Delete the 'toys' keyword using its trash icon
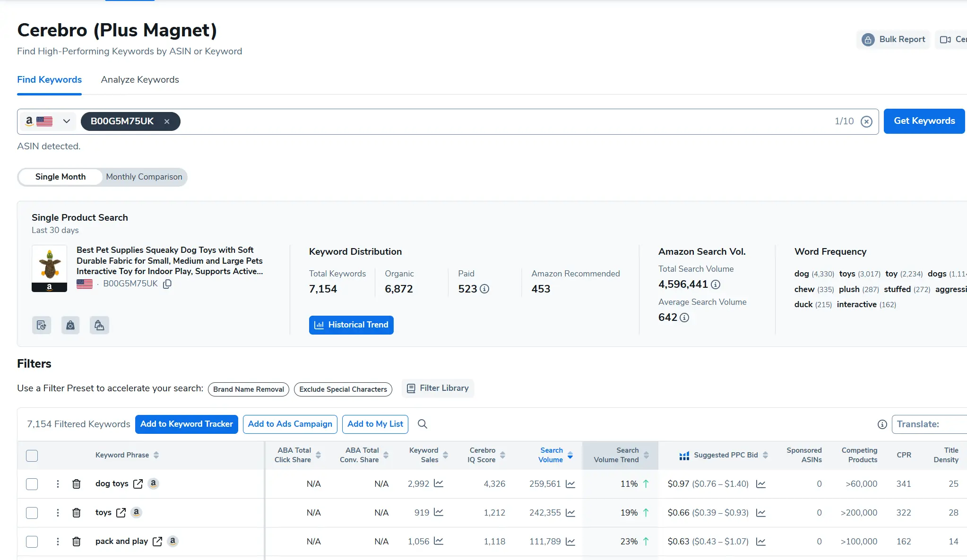This screenshot has width=967, height=560. click(77, 512)
